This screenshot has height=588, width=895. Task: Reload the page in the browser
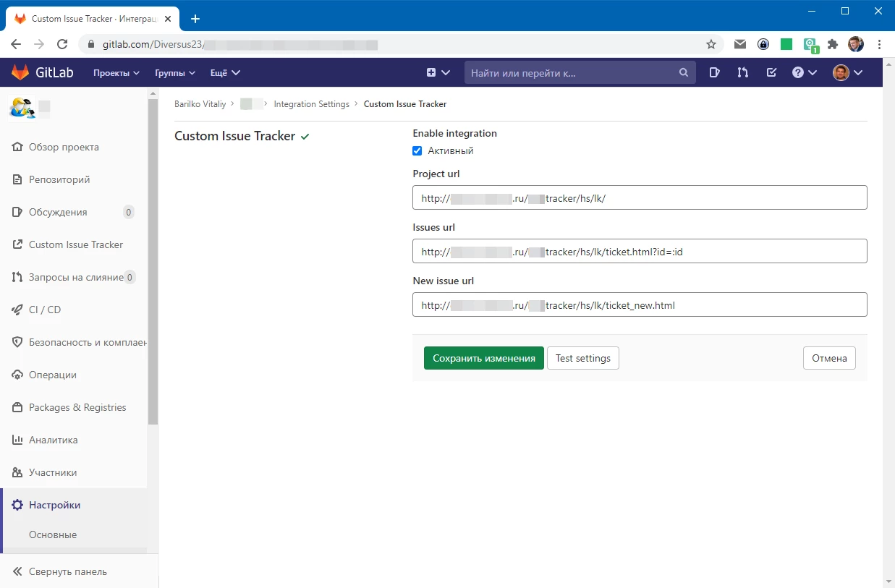point(62,44)
